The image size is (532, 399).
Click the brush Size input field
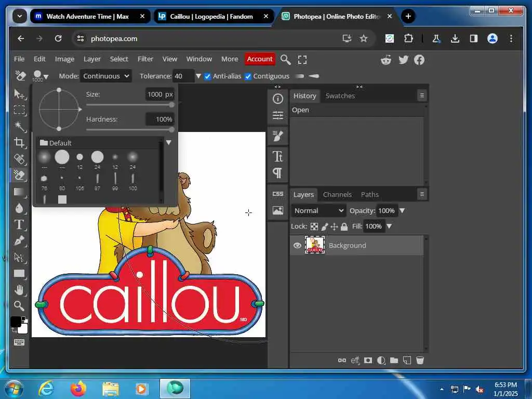(x=160, y=95)
